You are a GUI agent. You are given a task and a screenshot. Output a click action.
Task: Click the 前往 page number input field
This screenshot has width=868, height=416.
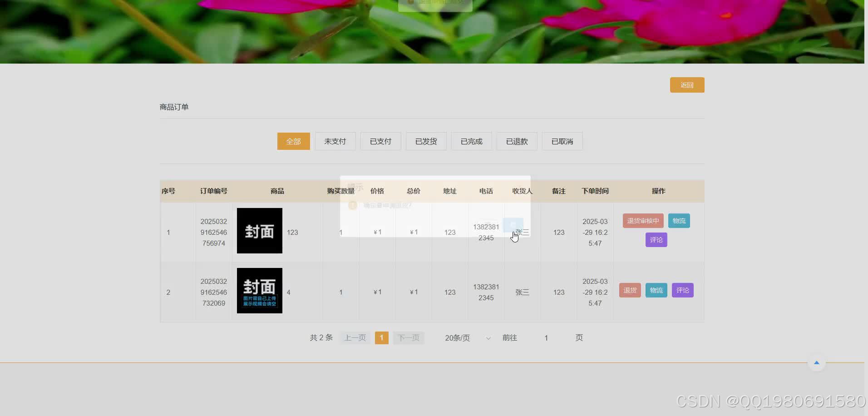(x=546, y=337)
